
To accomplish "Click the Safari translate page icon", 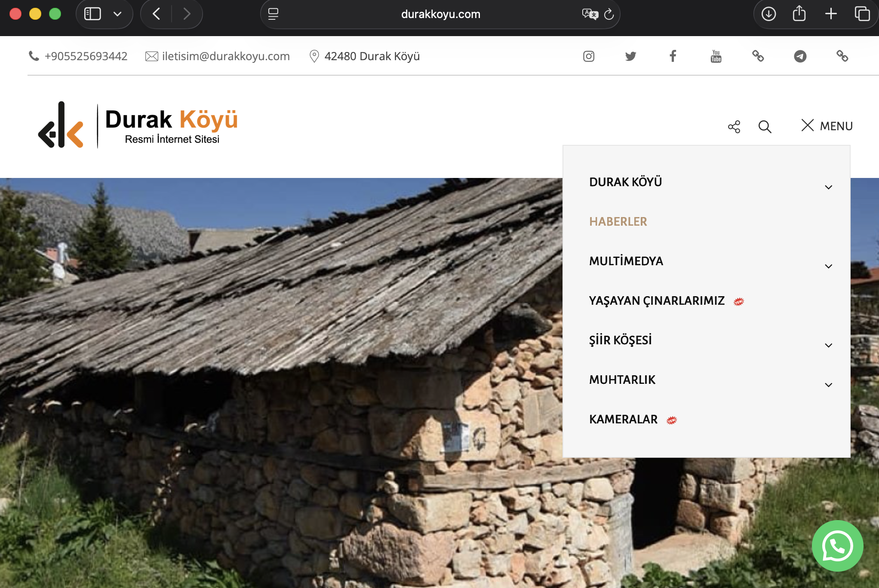I will point(590,14).
